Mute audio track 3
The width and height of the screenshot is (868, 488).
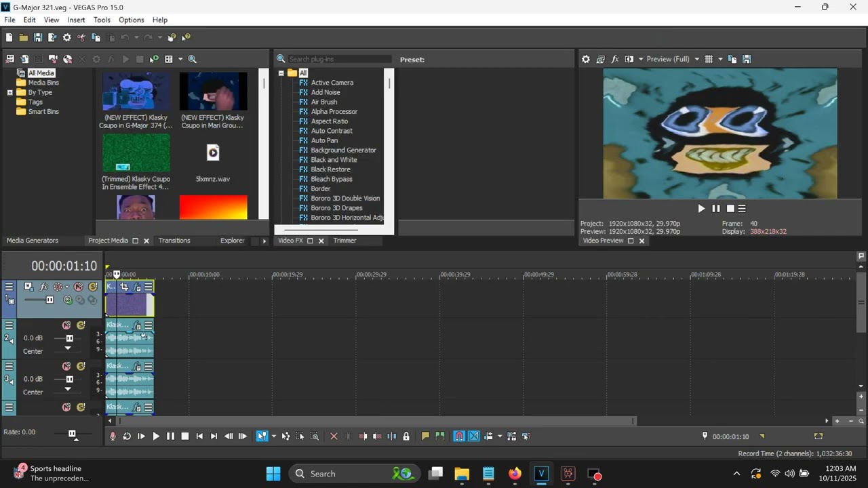tap(66, 366)
